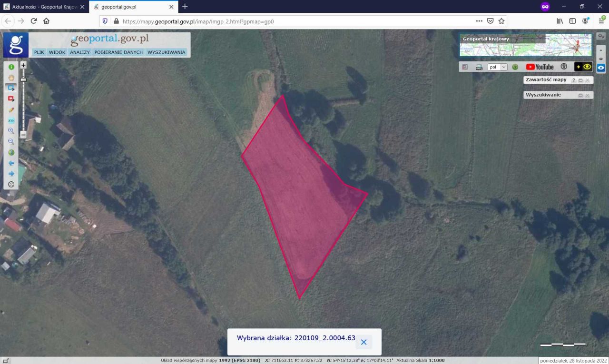
Task: Click the status bar bottom-left icon
Action: click(5, 361)
